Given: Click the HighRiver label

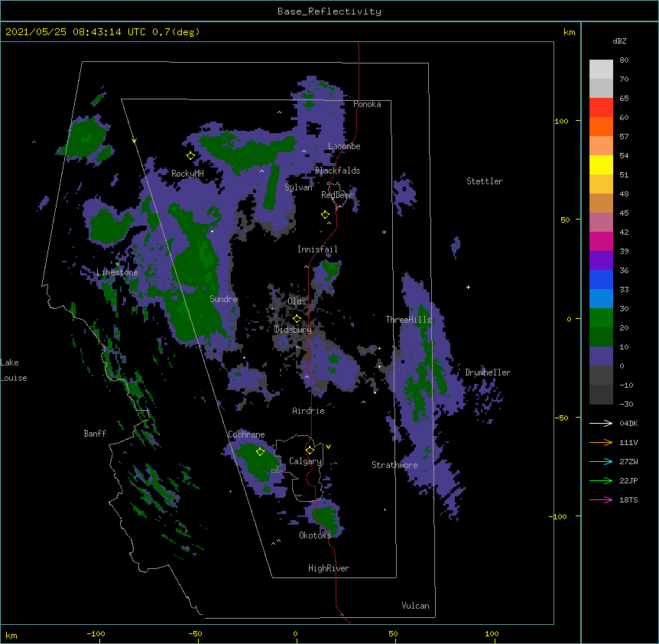Looking at the screenshot, I should click(x=329, y=568).
